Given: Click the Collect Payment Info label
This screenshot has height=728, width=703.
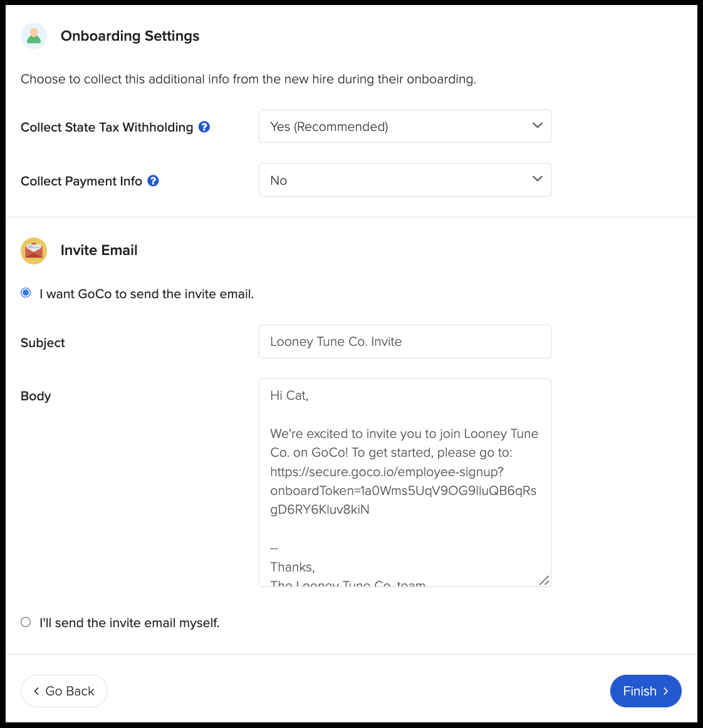Looking at the screenshot, I should 81,181.
